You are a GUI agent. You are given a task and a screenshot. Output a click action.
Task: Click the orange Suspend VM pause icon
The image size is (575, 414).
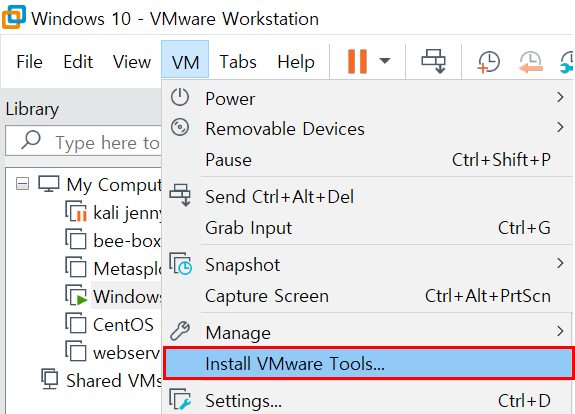[x=357, y=62]
